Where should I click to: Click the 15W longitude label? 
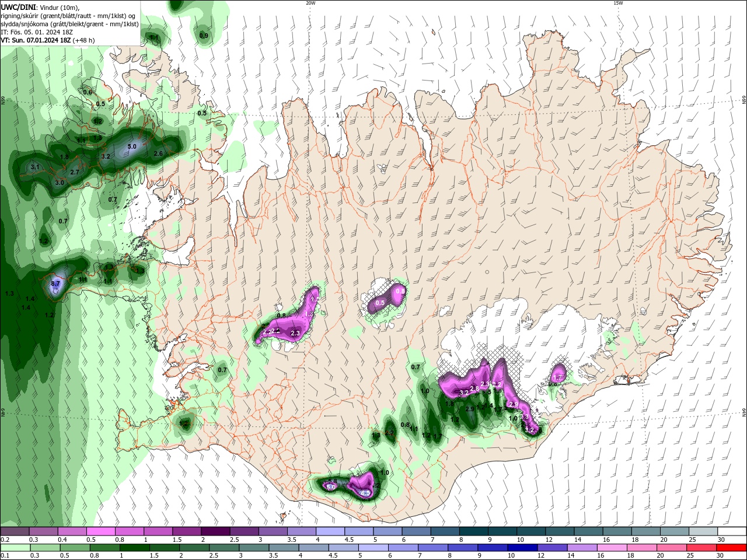click(618, 3)
